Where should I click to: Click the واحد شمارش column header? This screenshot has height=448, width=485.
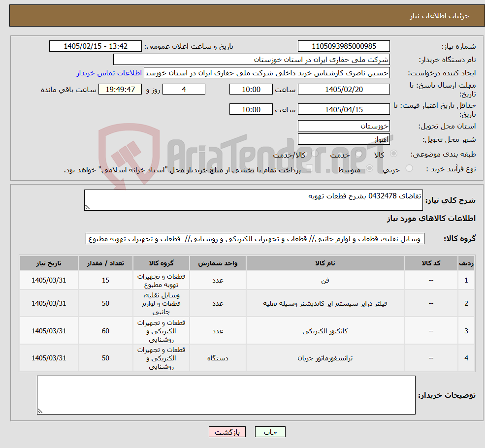pyautogui.click(x=218, y=263)
